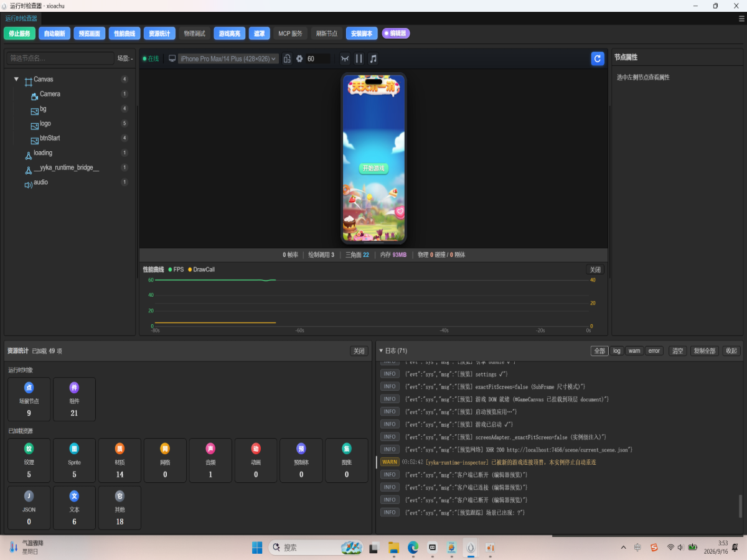
Task: Click the bg sprite node icon
Action: 35,110
